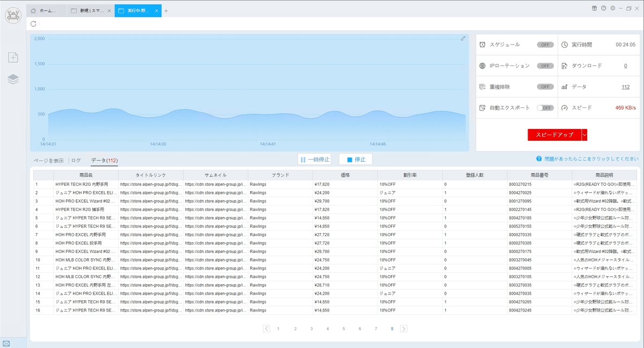Click the icon beside 重複排除
Screen dimensions: 644x348
coord(482,86)
